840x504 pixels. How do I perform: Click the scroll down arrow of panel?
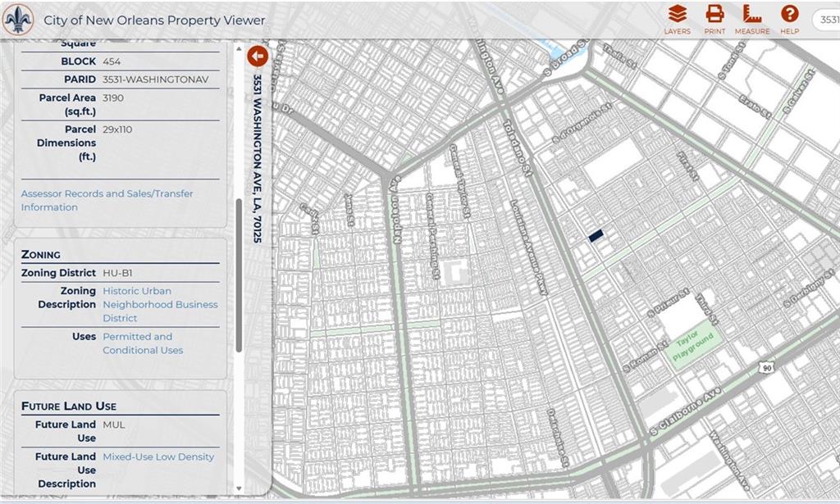tap(239, 488)
